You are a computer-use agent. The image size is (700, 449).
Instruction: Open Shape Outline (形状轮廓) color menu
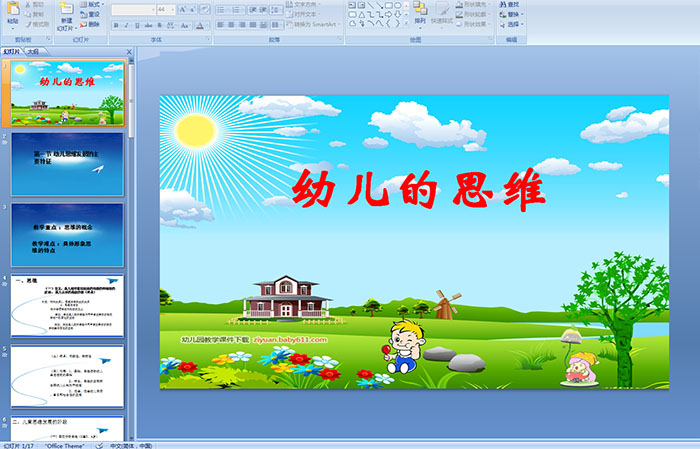pos(473,14)
